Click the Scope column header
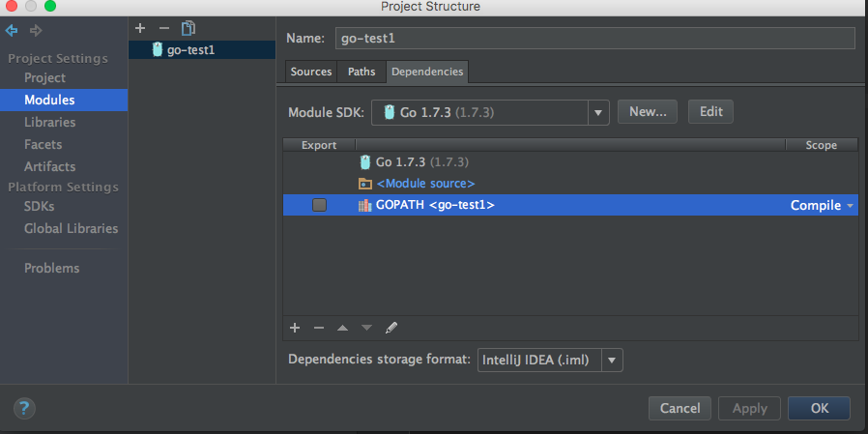 pos(821,145)
